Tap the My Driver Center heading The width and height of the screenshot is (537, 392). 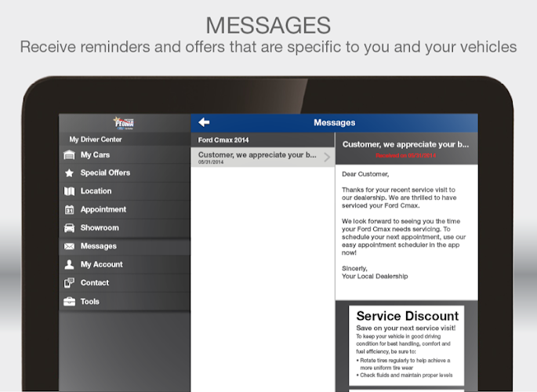pos(96,140)
